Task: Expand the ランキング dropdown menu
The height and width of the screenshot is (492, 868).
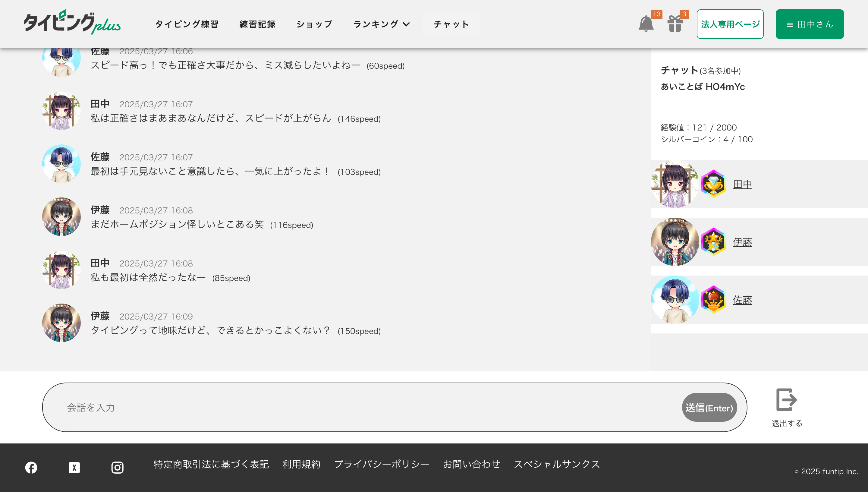Action: (381, 24)
